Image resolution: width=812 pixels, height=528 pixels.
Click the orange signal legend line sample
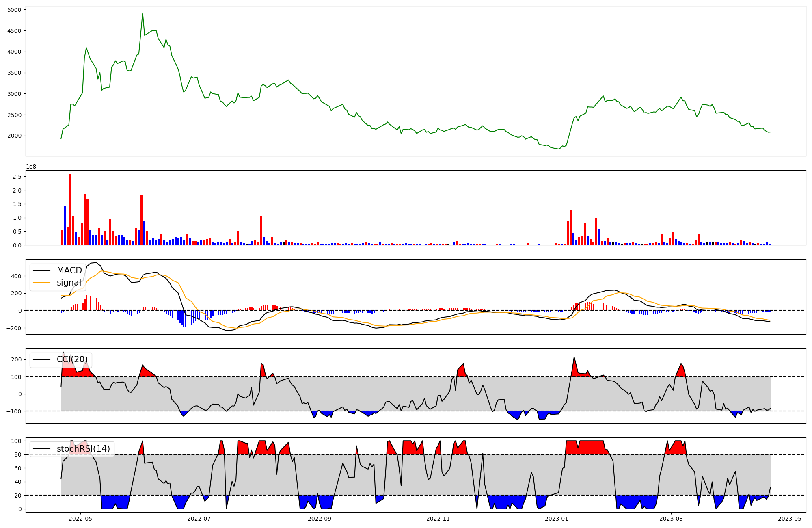point(41,283)
